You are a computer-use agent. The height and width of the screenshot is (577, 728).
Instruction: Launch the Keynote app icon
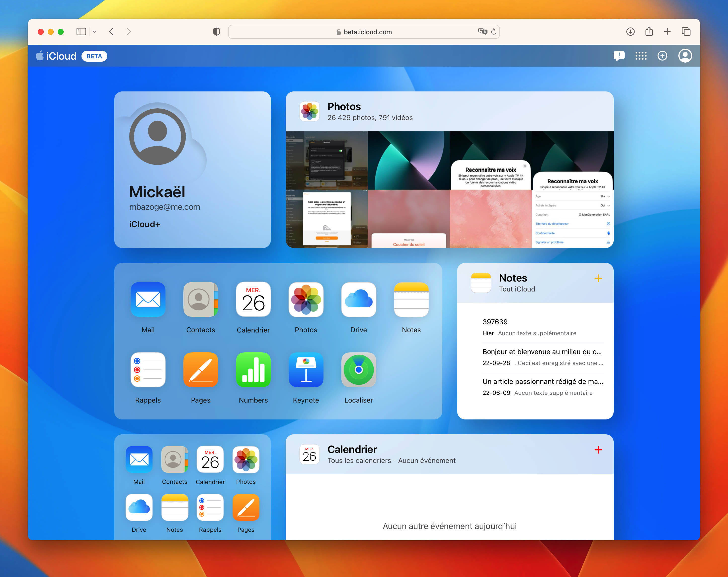[306, 370]
